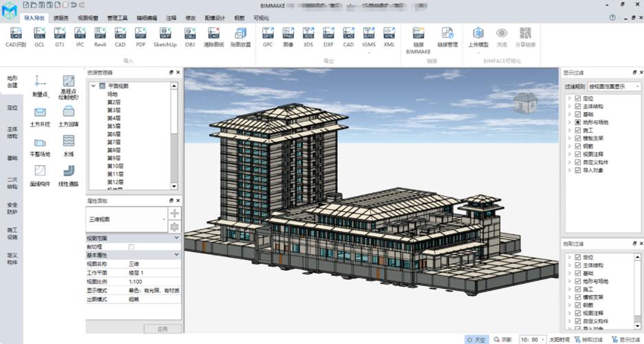Open the 主体结构 side tab
Viewport: 644px width, 344px height.
tap(12, 133)
